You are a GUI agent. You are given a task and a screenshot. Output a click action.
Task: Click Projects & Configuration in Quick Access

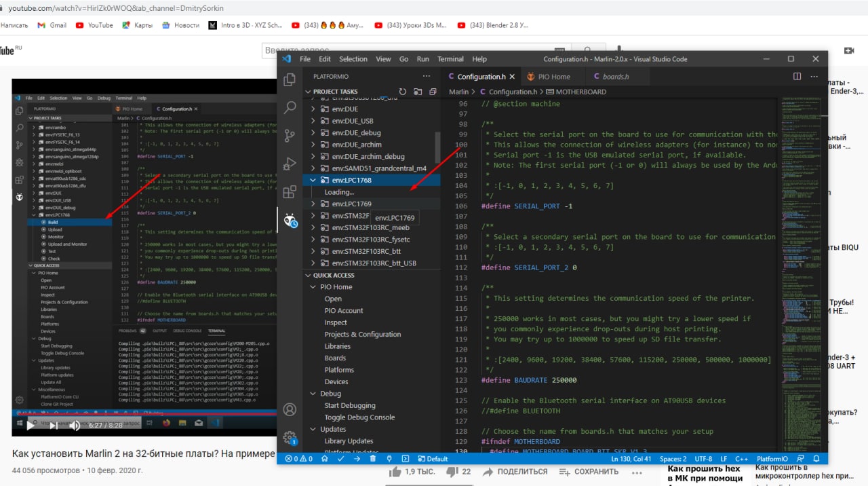363,334
